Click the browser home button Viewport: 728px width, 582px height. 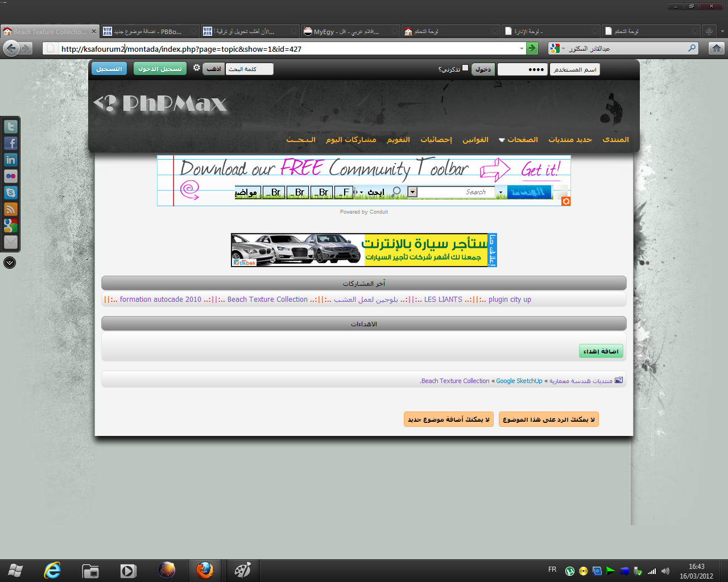(717, 48)
